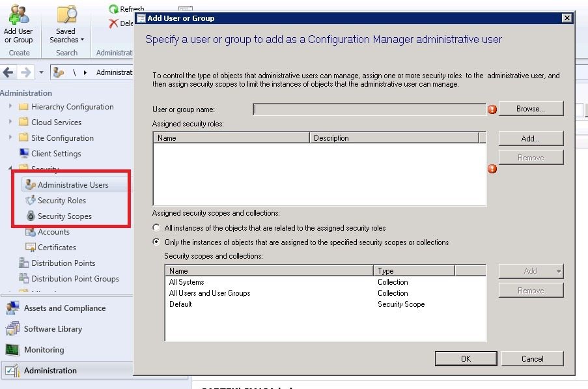Collapse the Security folder node
The height and width of the screenshot is (389, 588).
10,167
